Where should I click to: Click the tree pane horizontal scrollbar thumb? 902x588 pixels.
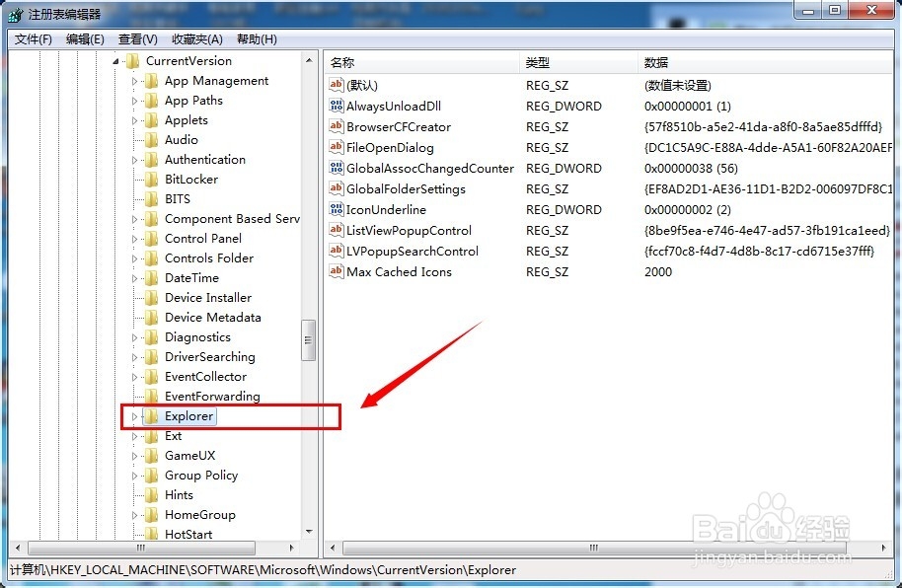[141, 548]
